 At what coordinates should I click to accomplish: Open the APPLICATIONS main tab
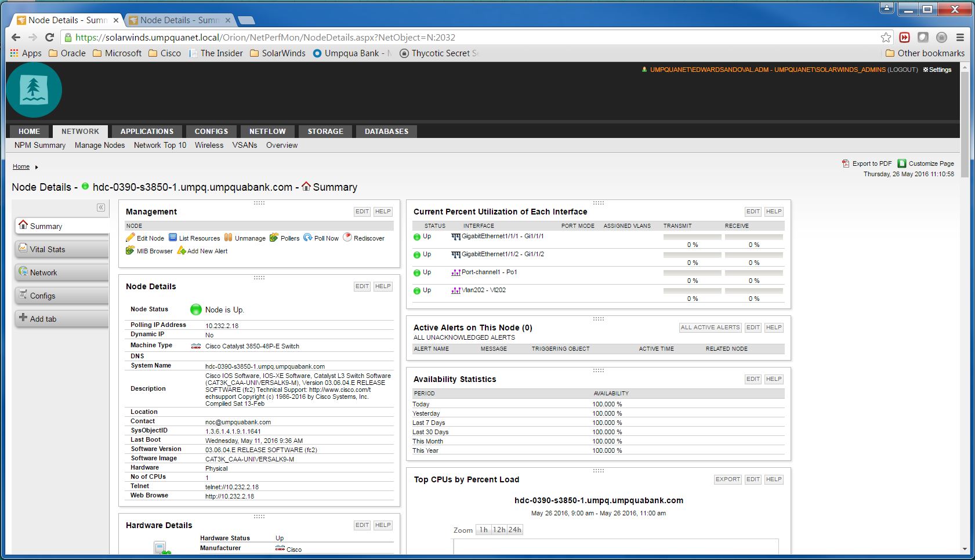coord(147,132)
